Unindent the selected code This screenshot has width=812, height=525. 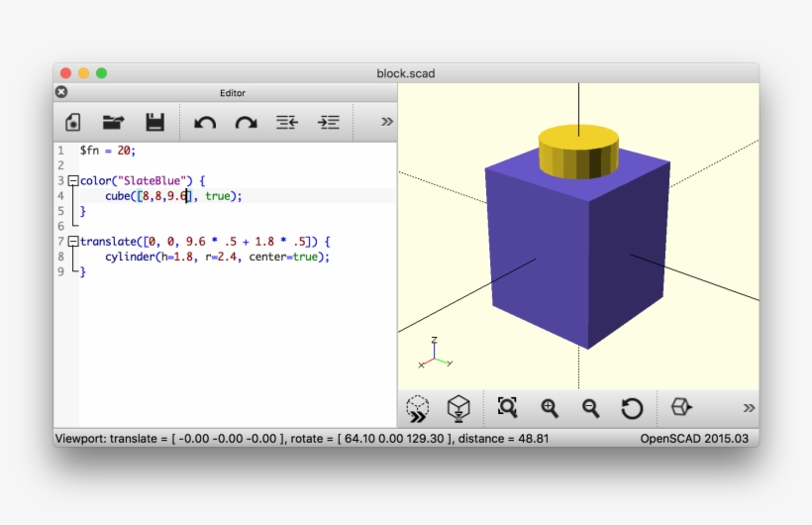[x=287, y=122]
